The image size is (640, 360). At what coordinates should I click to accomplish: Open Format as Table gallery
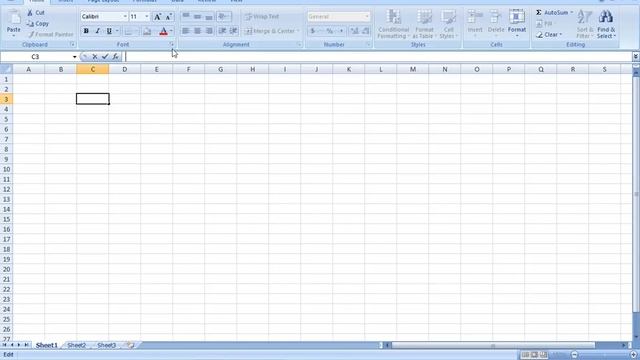(x=424, y=24)
